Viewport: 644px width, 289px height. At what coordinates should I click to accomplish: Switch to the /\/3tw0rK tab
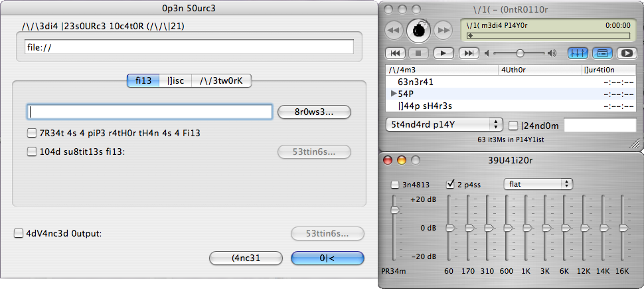pos(221,80)
